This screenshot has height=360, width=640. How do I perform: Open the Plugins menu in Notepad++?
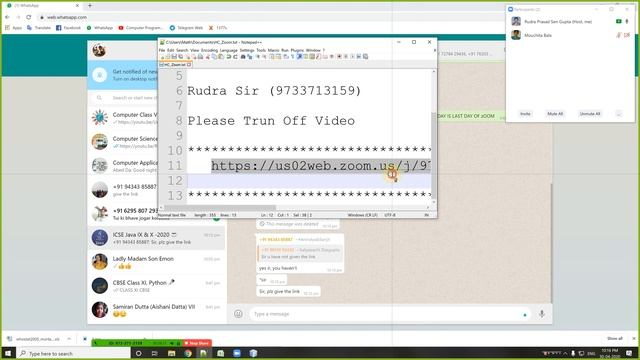pos(297,50)
